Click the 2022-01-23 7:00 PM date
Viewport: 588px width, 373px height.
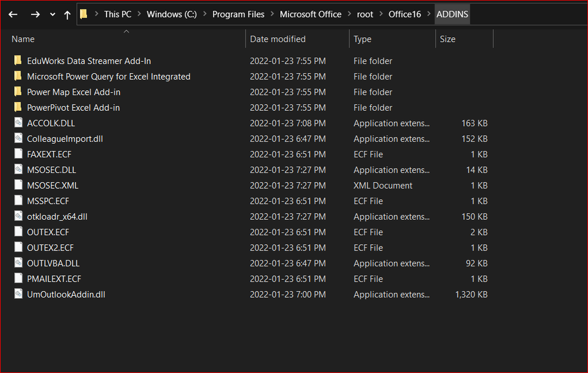click(288, 295)
